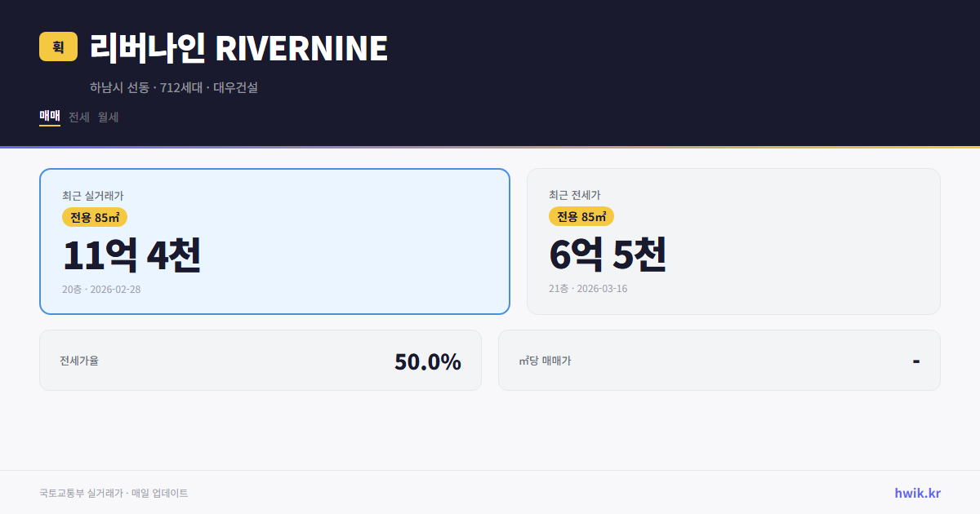Click the 50.0% jeonse ratio value
The width and height of the screenshot is (980, 514).
427,360
